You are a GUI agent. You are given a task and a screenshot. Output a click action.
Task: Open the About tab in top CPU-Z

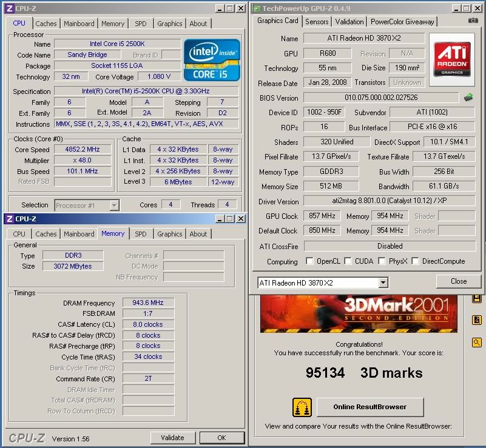coord(198,24)
